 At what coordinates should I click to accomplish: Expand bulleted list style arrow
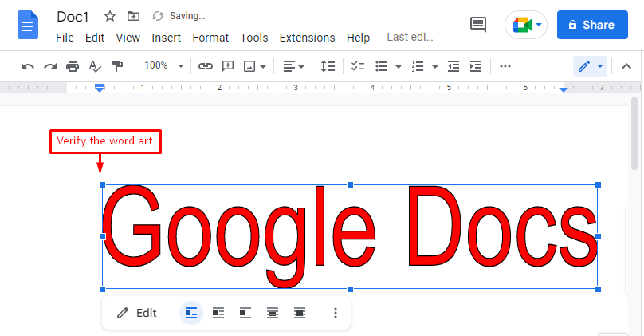coord(399,66)
